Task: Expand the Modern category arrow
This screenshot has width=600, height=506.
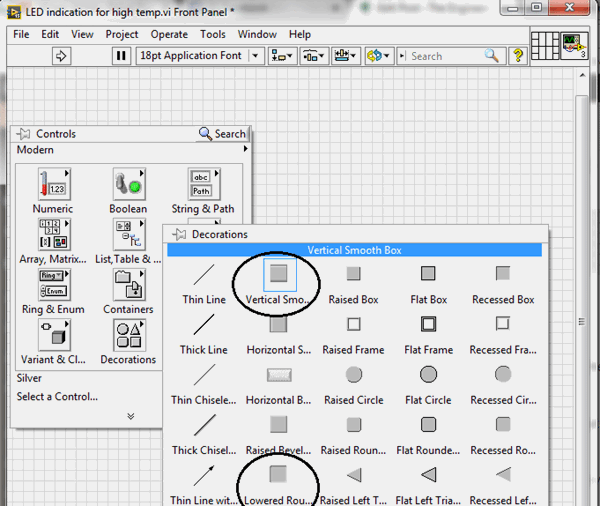Action: (246, 149)
